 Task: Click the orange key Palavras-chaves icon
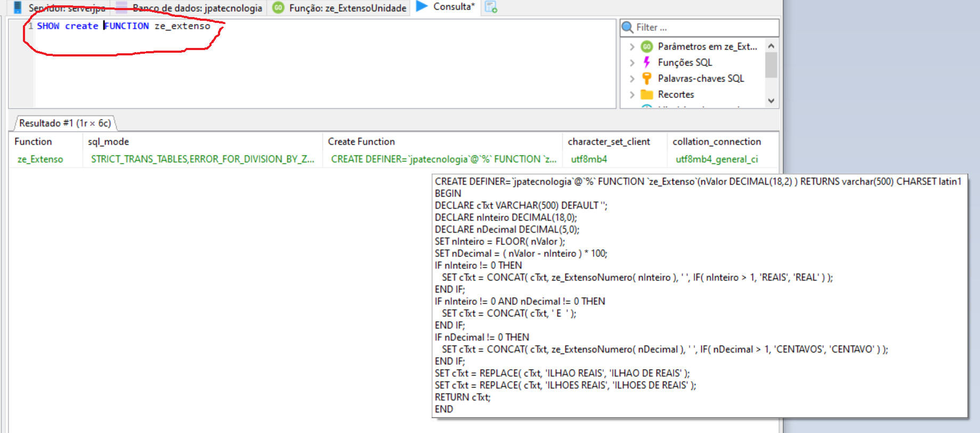(646, 78)
